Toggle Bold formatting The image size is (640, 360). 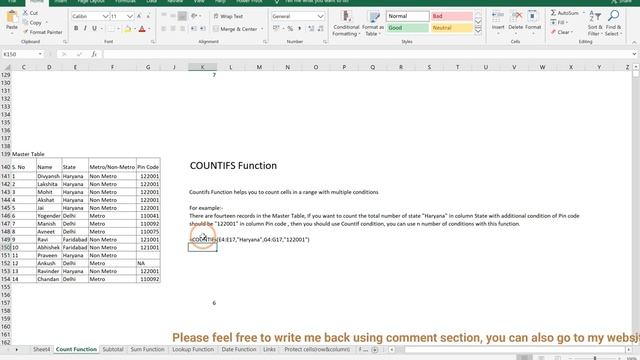[x=76, y=29]
